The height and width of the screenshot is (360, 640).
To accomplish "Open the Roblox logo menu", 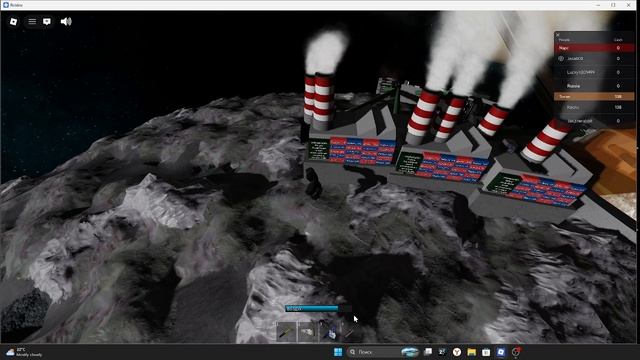I will point(13,22).
